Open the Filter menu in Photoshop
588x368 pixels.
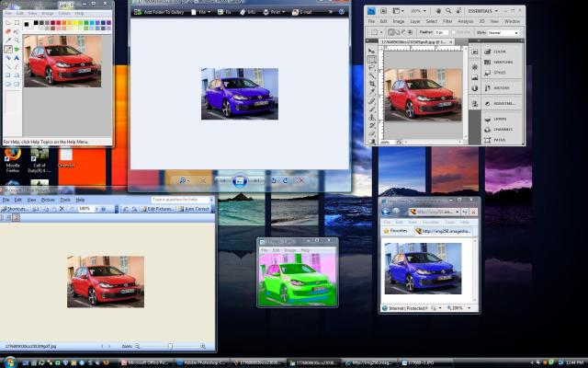[x=447, y=21]
